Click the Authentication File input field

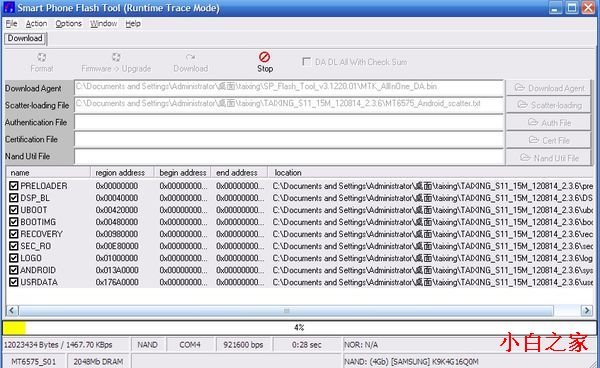(289, 122)
